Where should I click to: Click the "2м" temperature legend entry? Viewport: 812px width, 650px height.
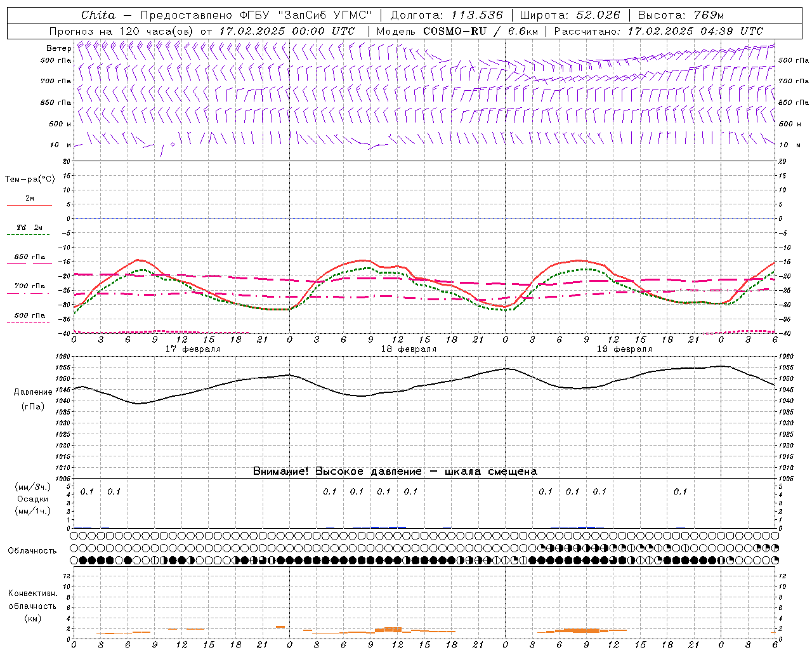click(30, 198)
